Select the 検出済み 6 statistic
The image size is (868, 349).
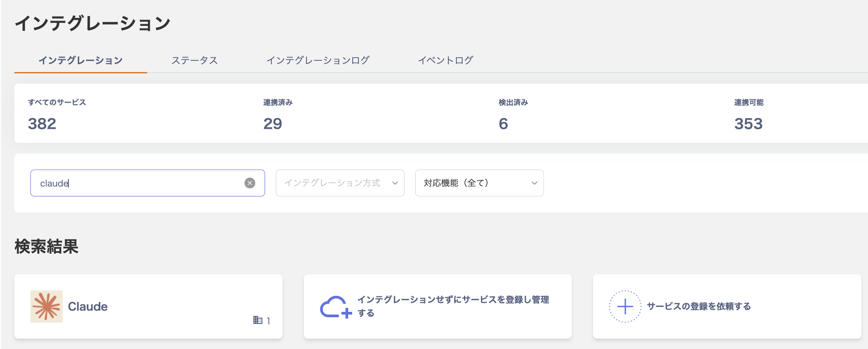click(503, 123)
